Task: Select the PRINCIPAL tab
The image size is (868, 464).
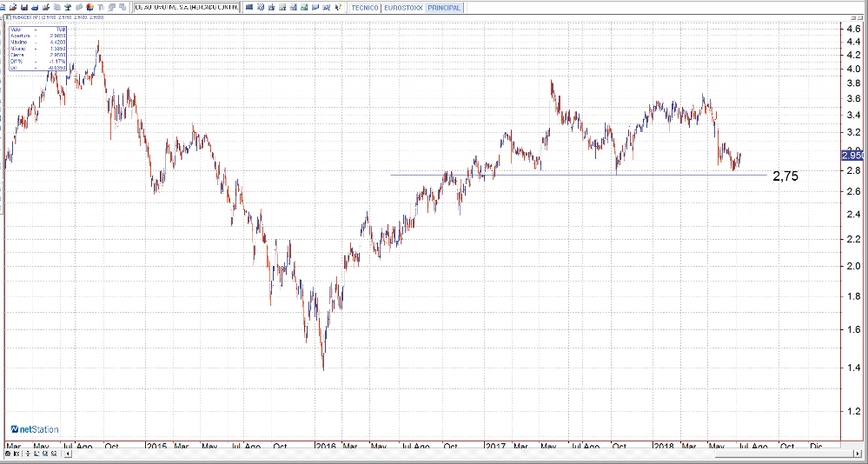Action: [444, 7]
